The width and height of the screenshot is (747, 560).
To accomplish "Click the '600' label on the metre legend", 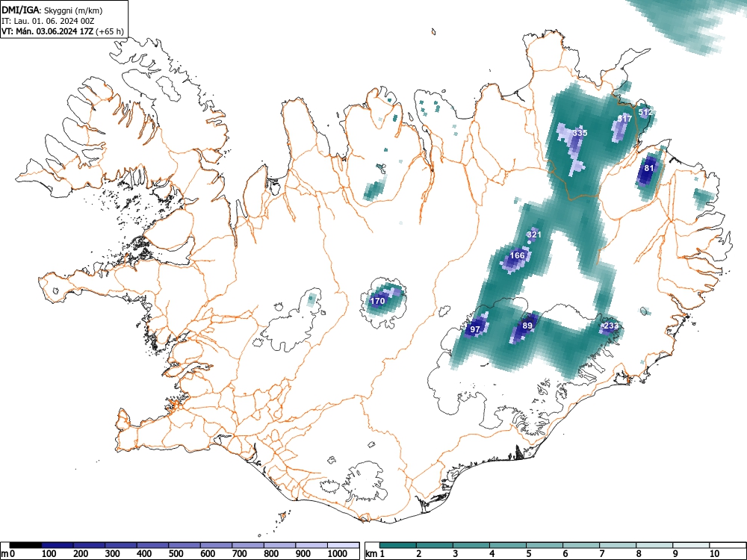I will pyautogui.click(x=208, y=554).
